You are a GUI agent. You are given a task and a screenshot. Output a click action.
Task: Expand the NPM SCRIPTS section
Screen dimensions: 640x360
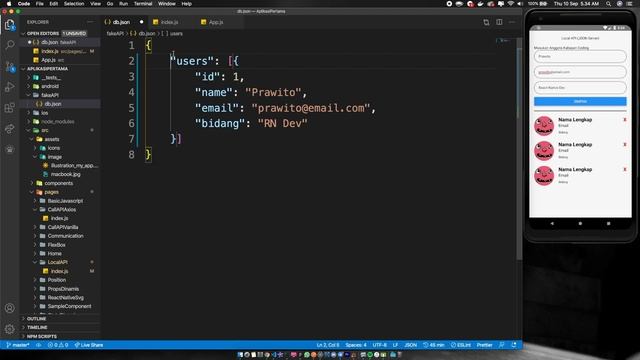pos(42,336)
